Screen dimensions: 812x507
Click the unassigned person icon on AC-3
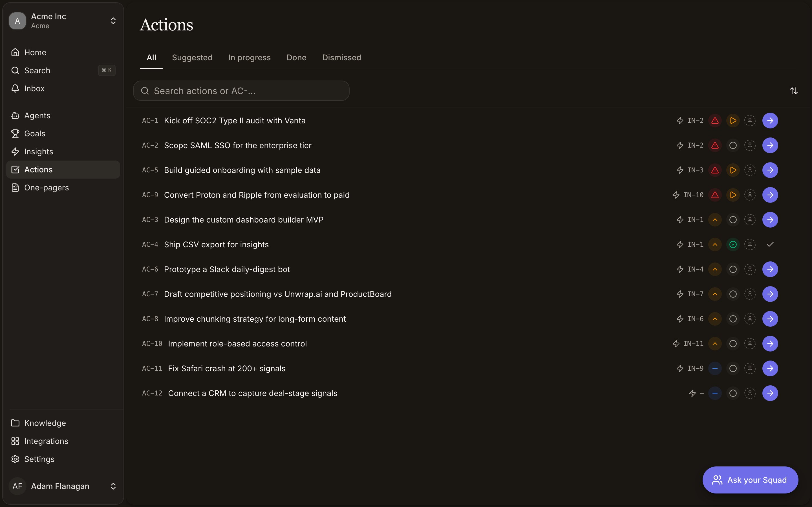[750, 220]
